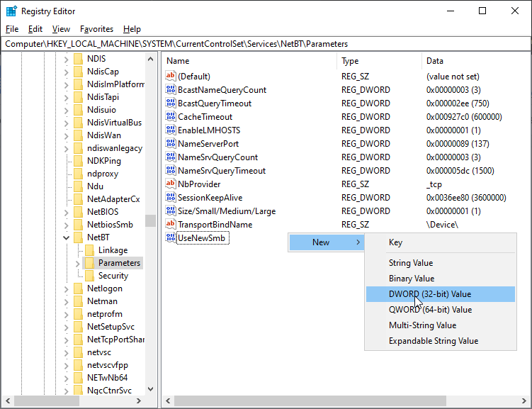
Task: Expand the NetSetupSvc tree node
Action: point(67,327)
